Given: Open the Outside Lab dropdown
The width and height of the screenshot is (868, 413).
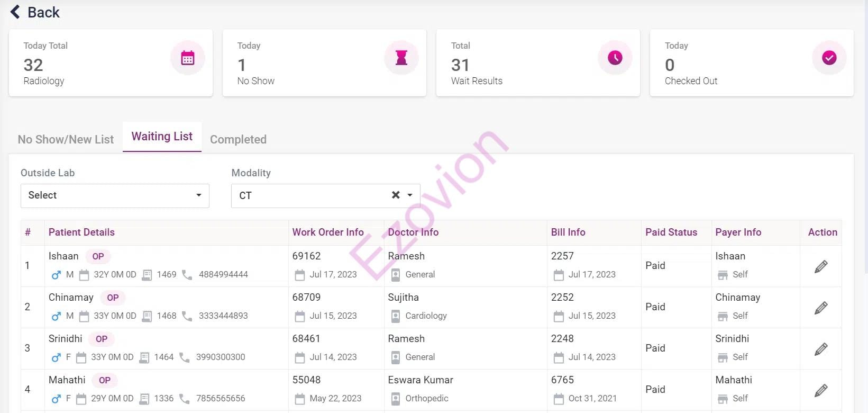Looking at the screenshot, I should tap(115, 195).
